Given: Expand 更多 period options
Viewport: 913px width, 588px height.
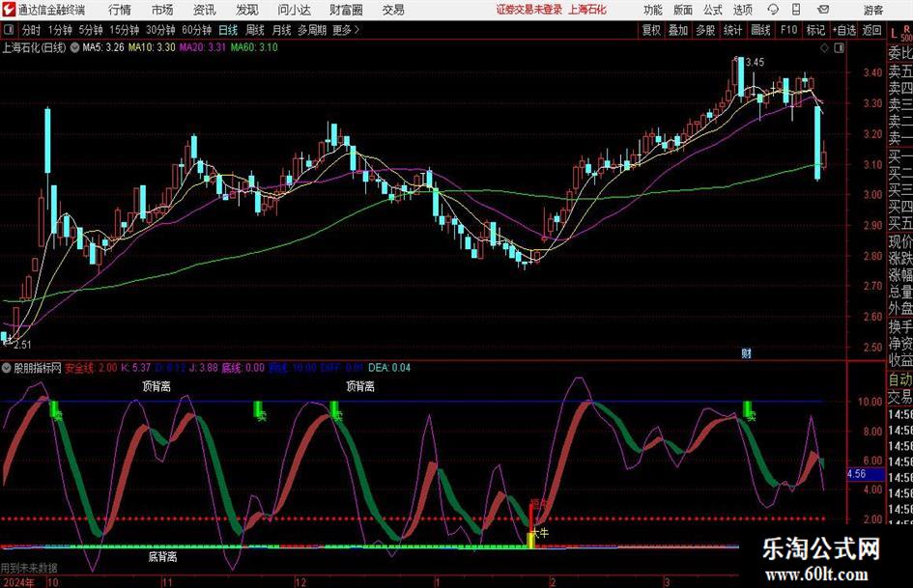Looking at the screenshot, I should [347, 30].
